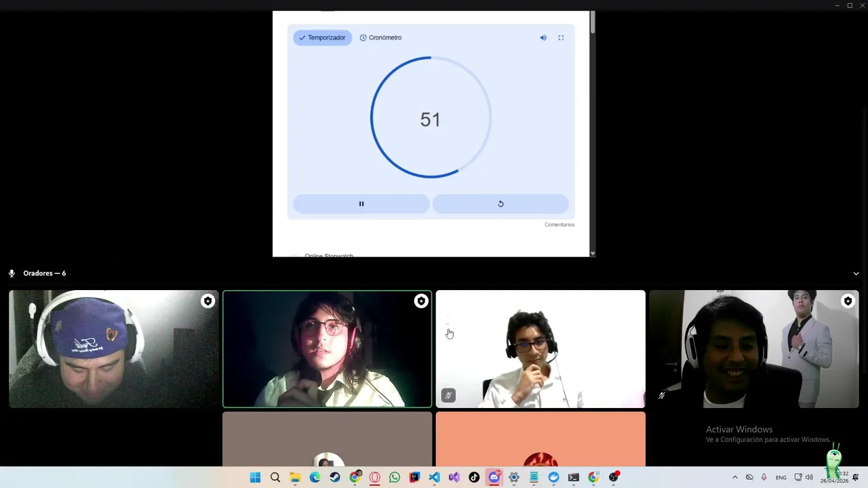Select the laughing user's video tile
868x488 pixels.
point(754,349)
